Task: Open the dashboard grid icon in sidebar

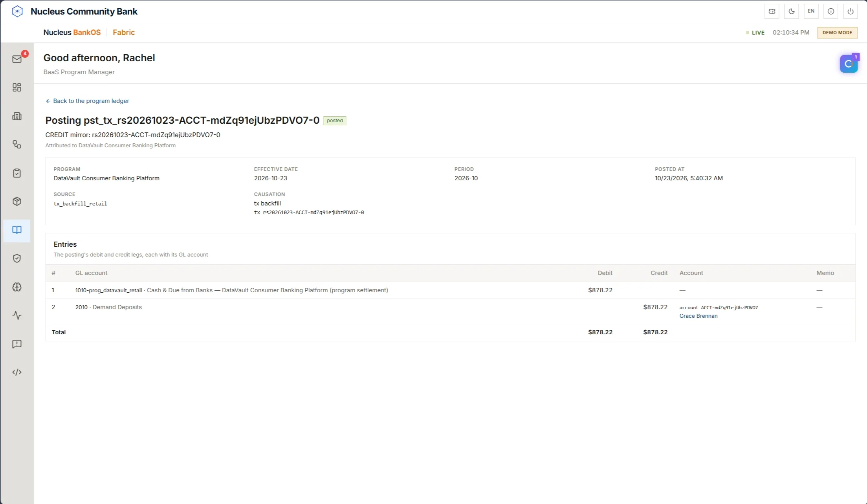Action: (17, 87)
